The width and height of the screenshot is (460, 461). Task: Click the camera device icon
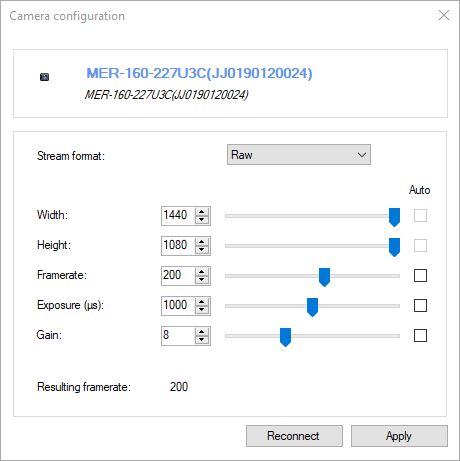44,77
